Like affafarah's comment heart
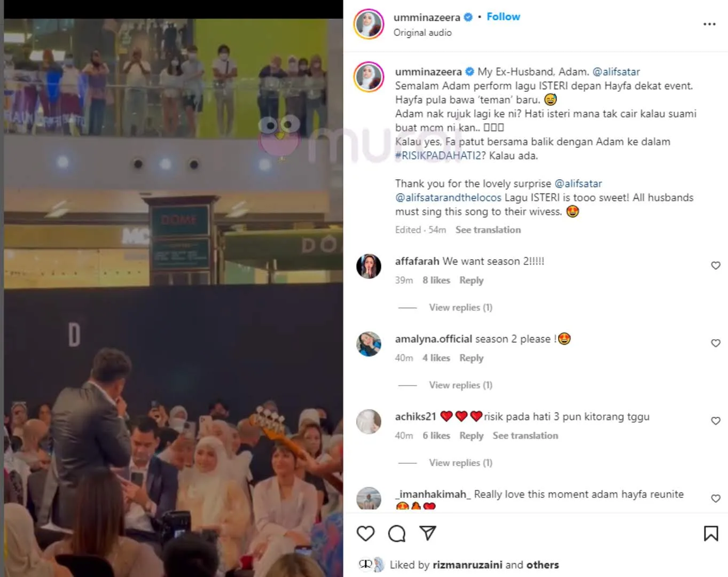The height and width of the screenshot is (577, 728). click(716, 266)
